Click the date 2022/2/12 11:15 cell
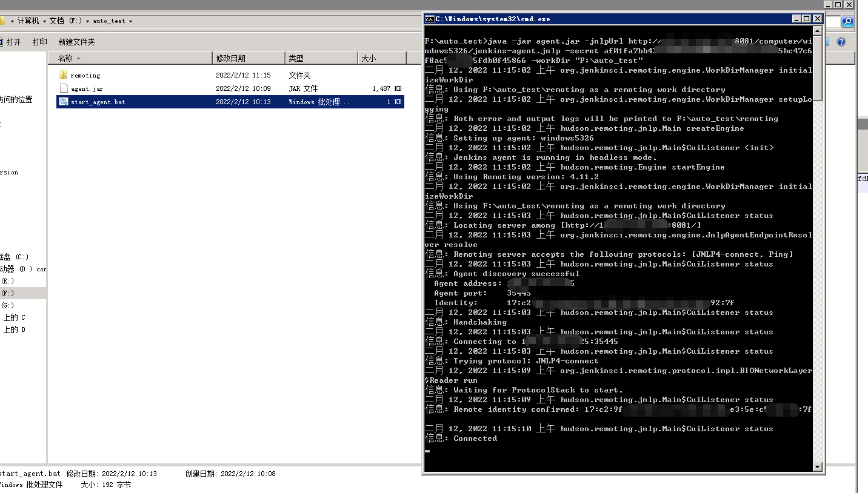 pos(243,76)
